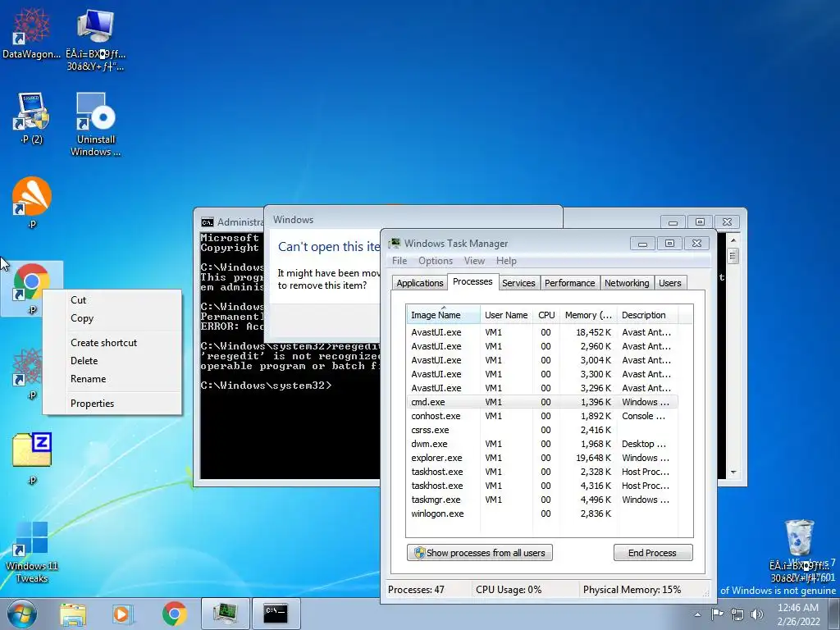
Task: Sort processes by Description column
Action: click(648, 315)
